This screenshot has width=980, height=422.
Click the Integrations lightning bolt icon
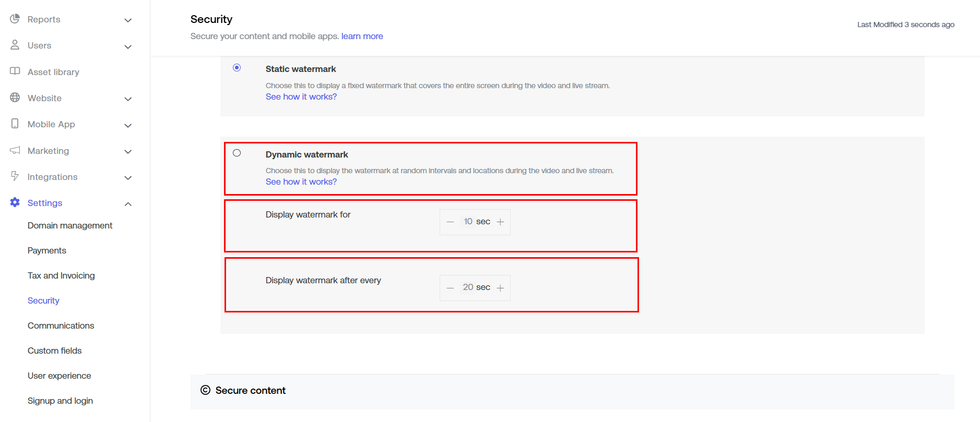coord(15,176)
